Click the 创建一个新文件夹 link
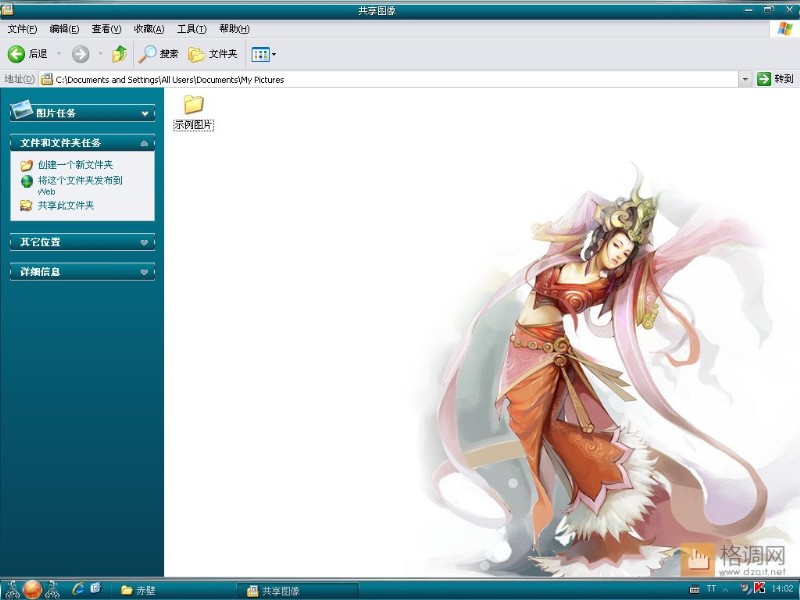 76,165
